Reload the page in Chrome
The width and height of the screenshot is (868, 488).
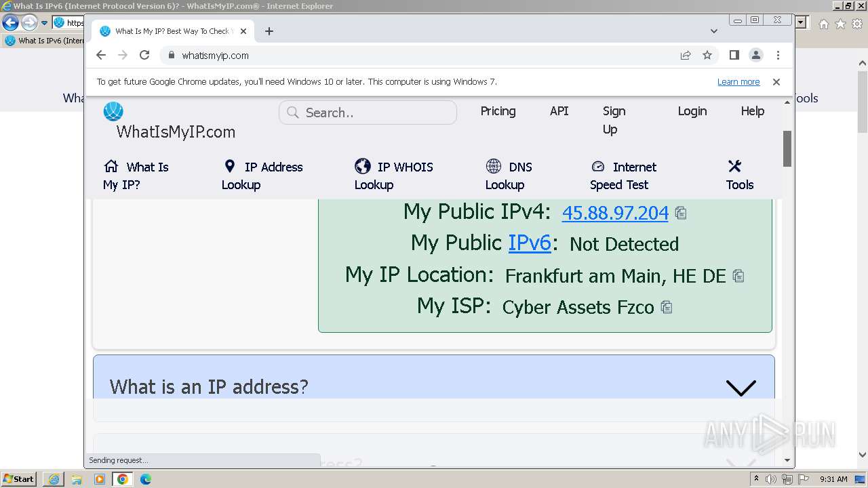144,56
